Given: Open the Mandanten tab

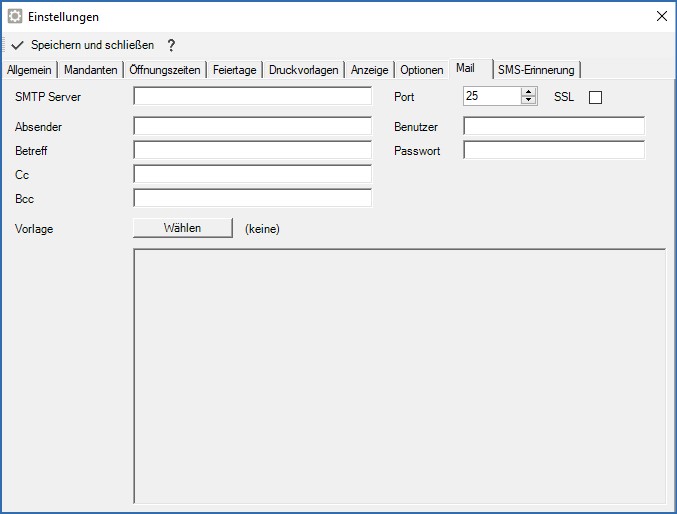Looking at the screenshot, I should (x=91, y=70).
